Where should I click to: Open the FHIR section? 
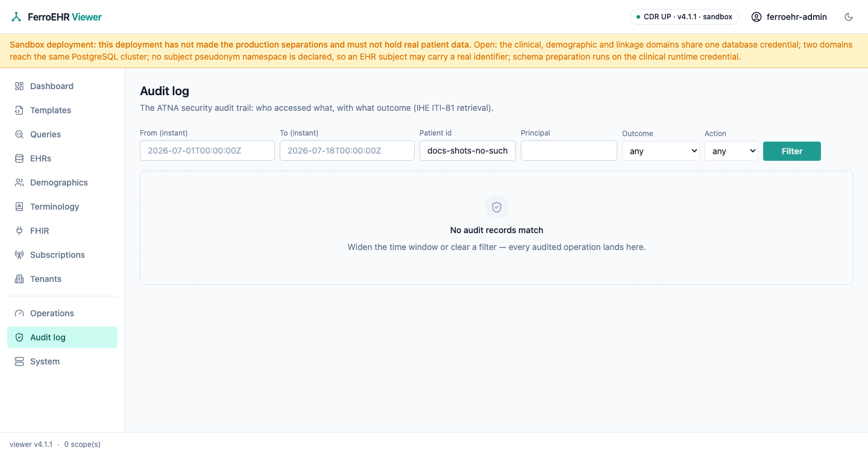[x=62, y=231]
